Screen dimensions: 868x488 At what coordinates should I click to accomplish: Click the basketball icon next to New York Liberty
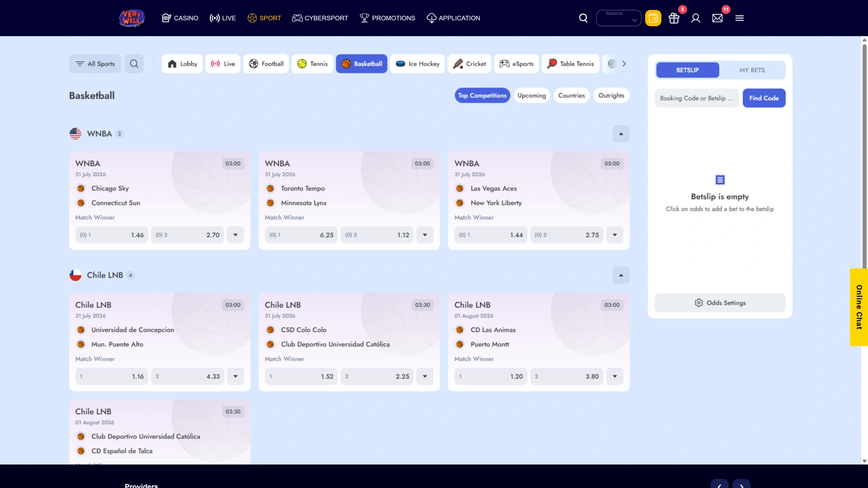coord(460,203)
